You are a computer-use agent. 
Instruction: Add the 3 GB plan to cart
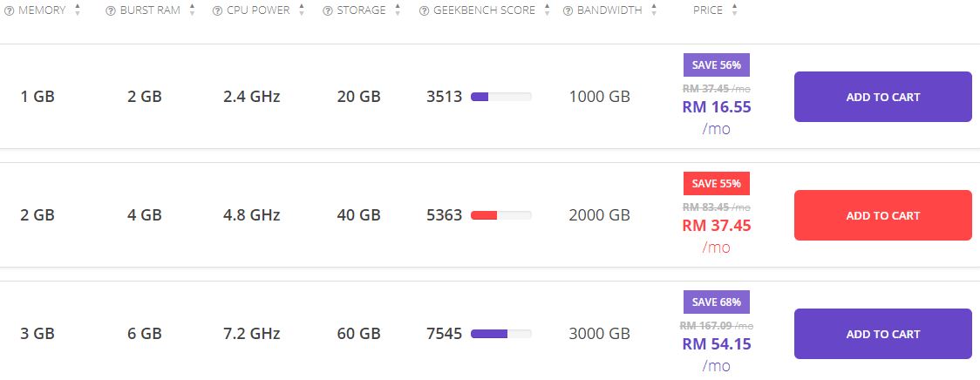[883, 334]
